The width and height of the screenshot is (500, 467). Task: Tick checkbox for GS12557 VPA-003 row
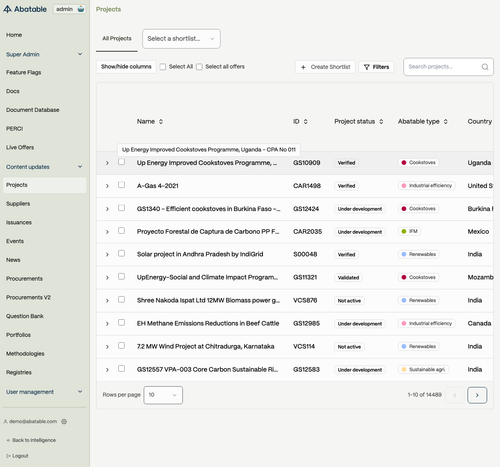click(121, 369)
